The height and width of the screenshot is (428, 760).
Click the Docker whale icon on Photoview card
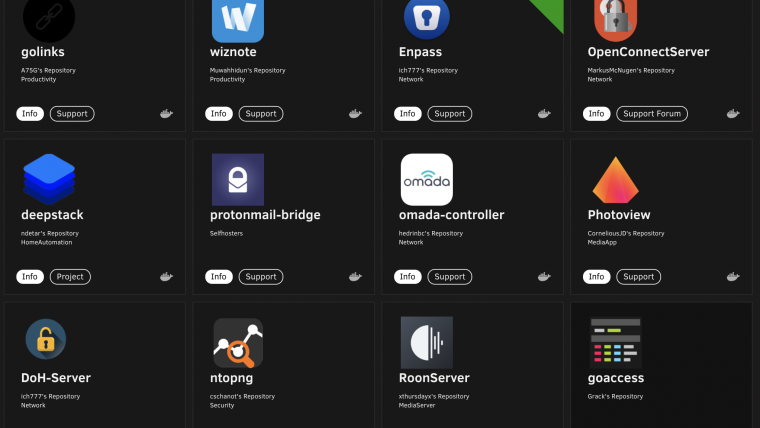(733, 277)
